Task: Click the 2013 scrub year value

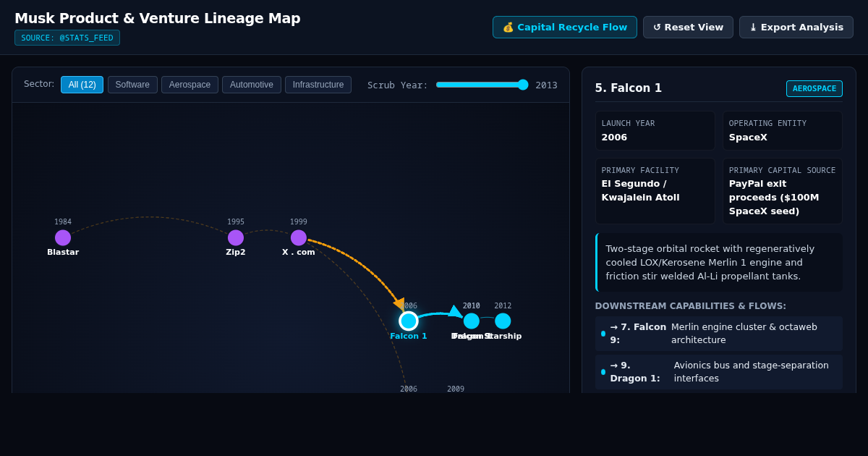Action: pos(546,85)
